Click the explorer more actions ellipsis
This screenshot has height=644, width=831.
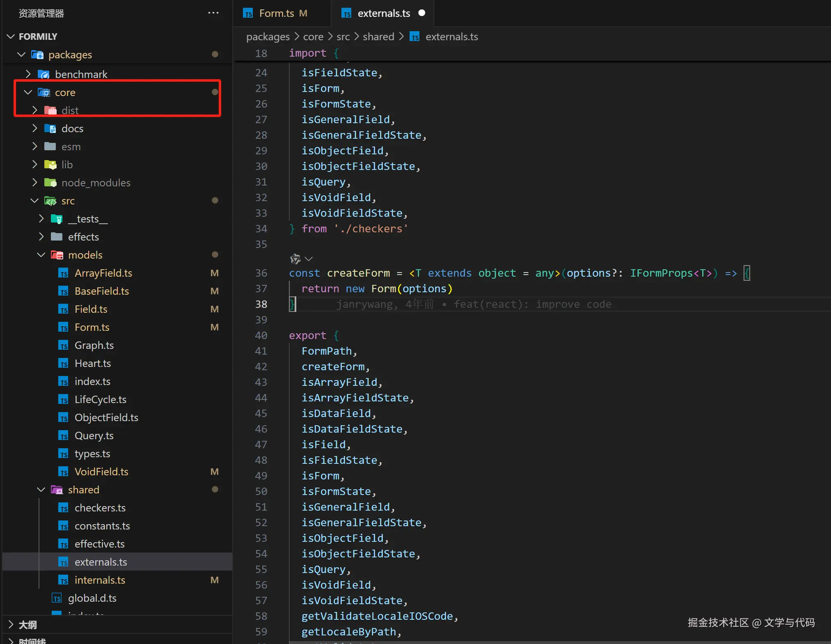(213, 13)
